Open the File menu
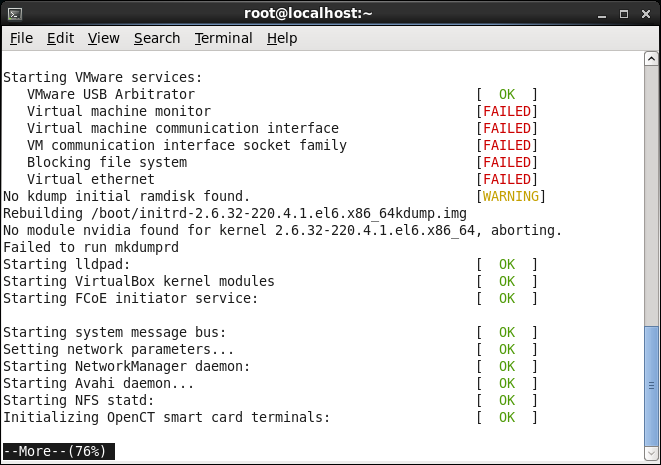The width and height of the screenshot is (661, 465). (x=21, y=38)
